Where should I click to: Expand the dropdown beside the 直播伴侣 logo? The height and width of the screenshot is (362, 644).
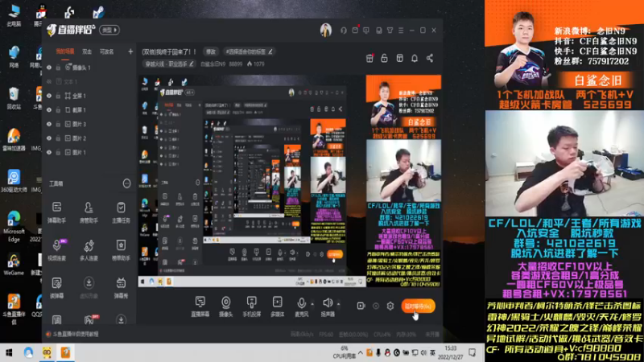(x=109, y=30)
